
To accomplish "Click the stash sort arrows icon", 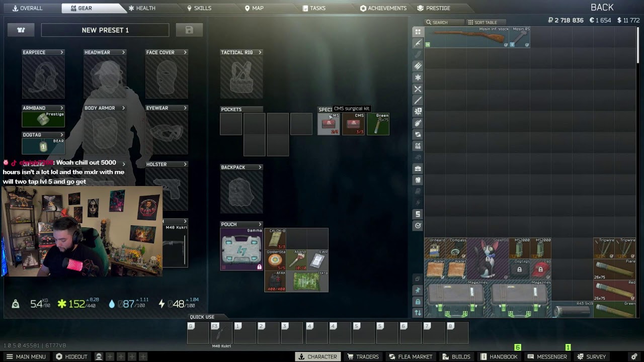I will point(418,313).
